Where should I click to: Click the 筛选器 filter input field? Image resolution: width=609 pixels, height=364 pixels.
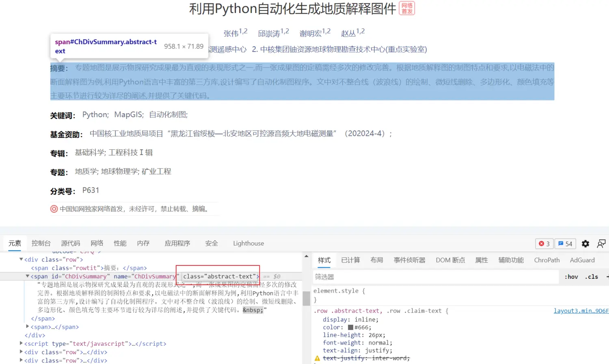pos(436,277)
